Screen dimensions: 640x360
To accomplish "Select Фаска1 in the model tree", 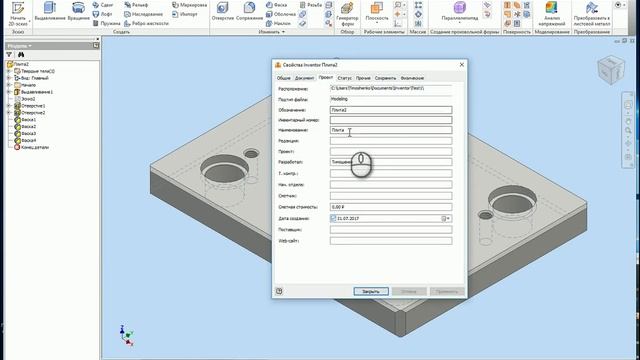I will tap(25, 120).
